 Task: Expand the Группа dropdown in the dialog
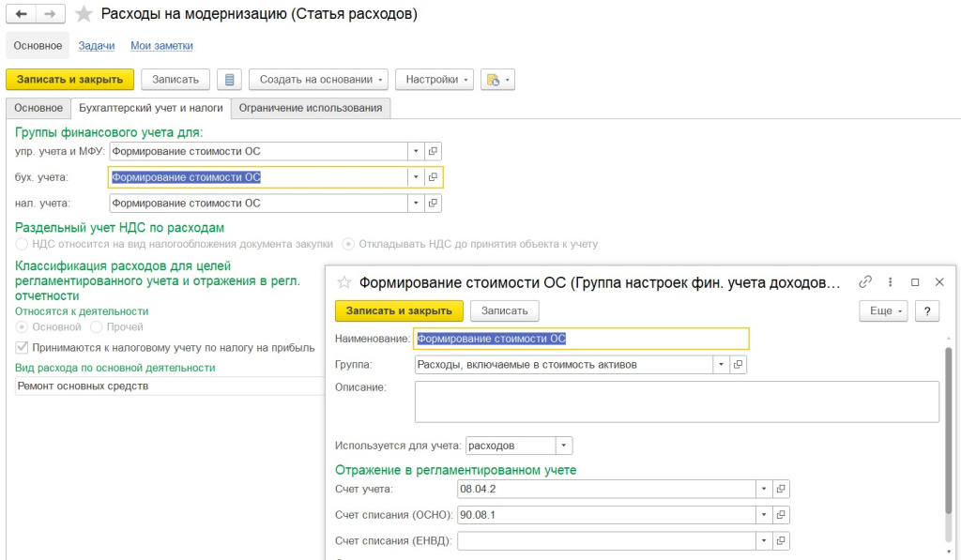pos(721,365)
